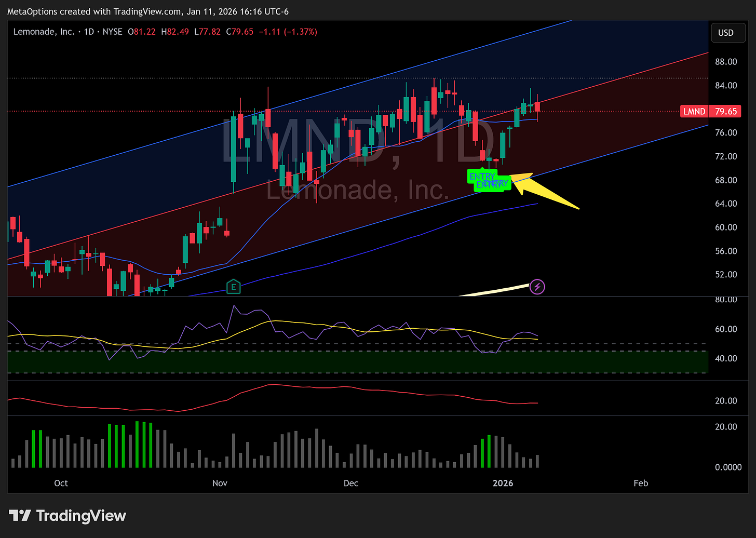Click the Oct label on the time axis

click(61, 483)
